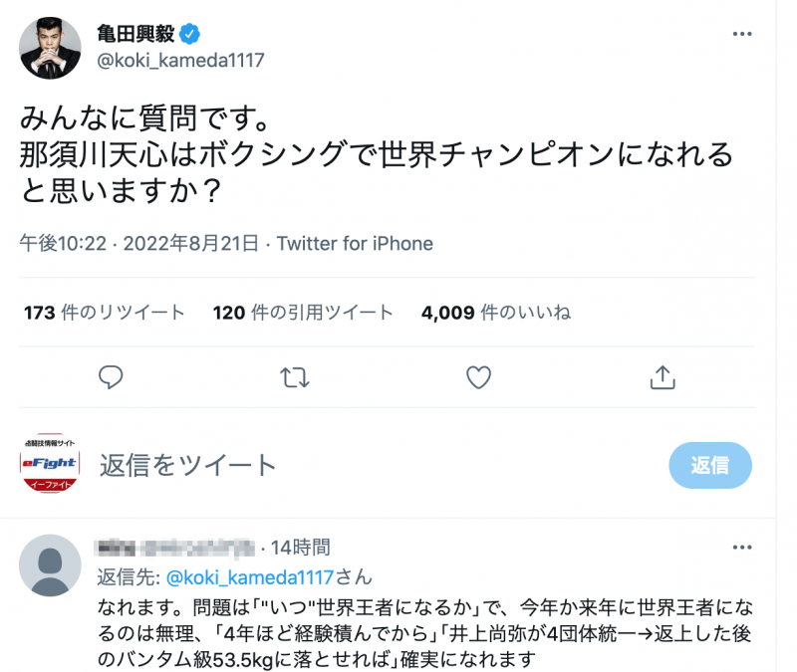797x672 pixels.
Task: Click eFight account avatar
Action: tap(51, 465)
